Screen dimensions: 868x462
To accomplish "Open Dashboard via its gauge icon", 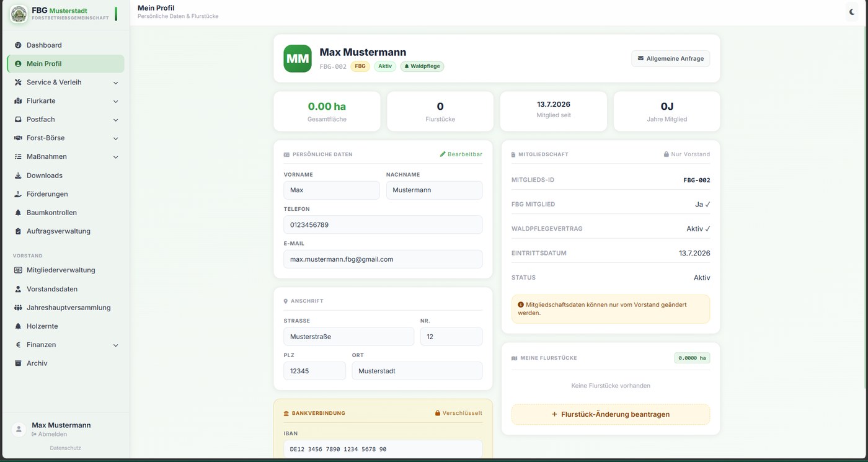I will [x=18, y=45].
